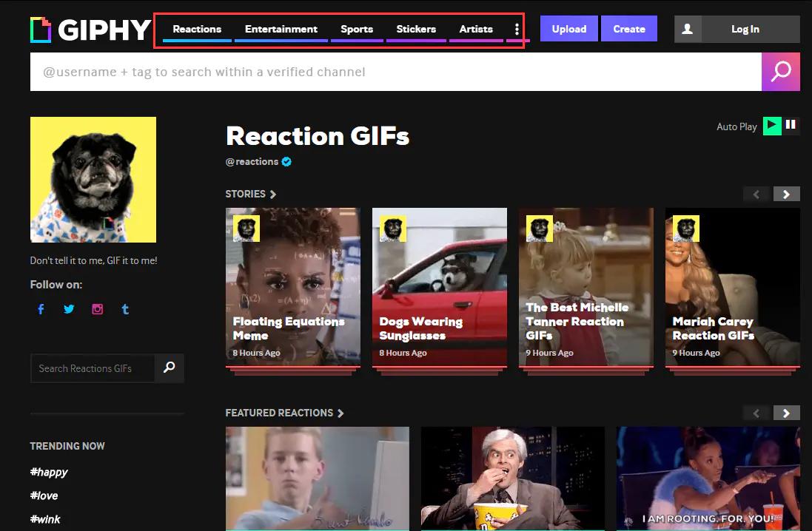This screenshot has height=531, width=812.
Task: Click channel avatar on Floating Equations story
Action: pos(246,229)
